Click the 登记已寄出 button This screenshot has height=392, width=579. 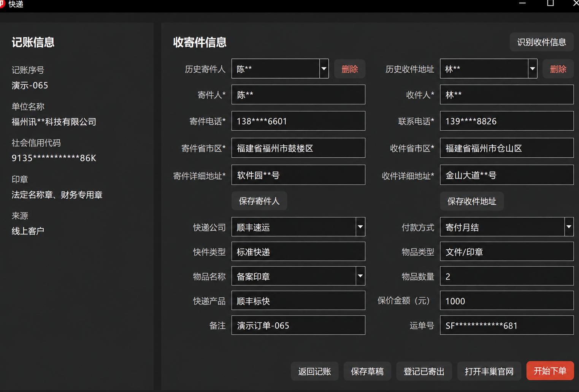424,371
